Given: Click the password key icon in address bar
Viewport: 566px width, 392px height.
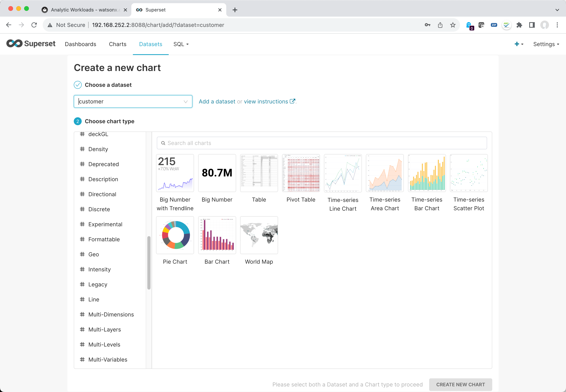Looking at the screenshot, I should (x=427, y=25).
